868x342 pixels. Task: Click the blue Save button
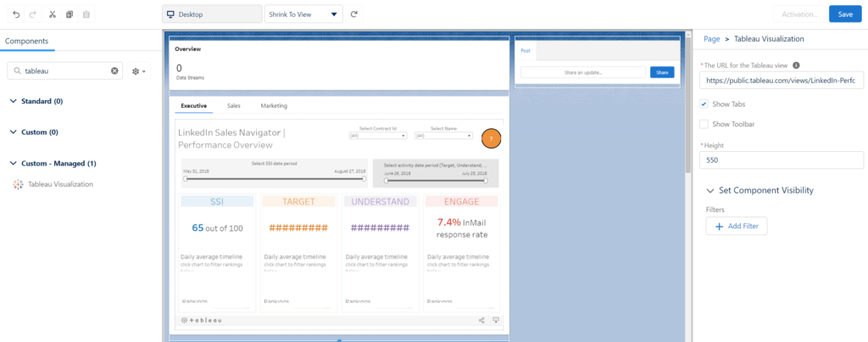[845, 14]
